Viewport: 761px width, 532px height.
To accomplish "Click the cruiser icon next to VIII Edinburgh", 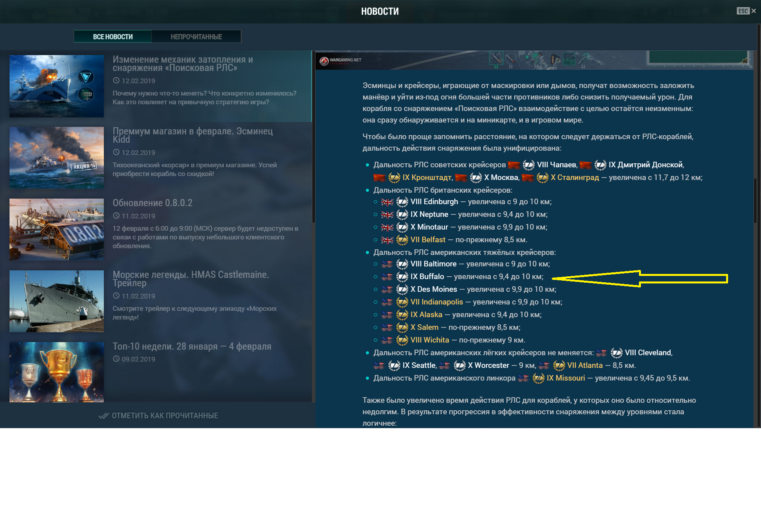I will 402,202.
